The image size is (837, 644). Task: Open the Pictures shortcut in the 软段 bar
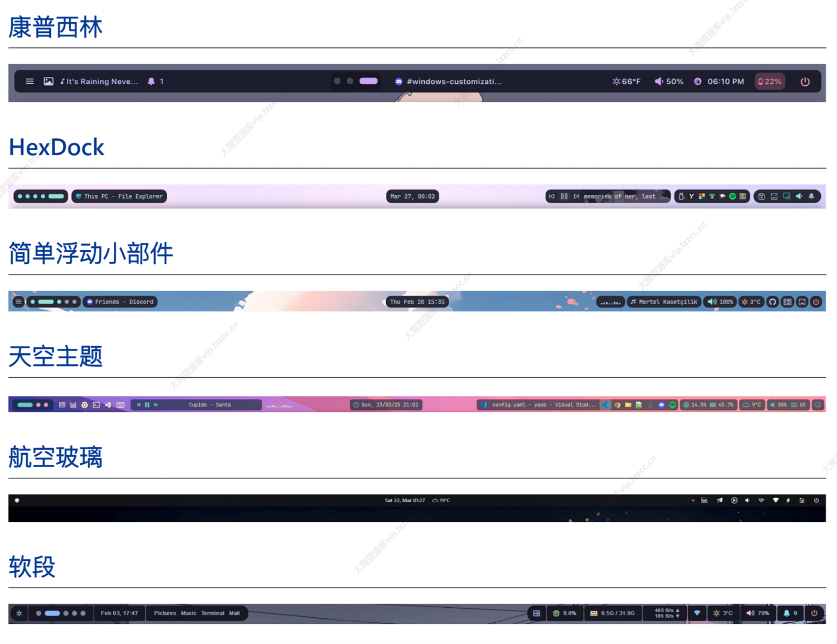165,613
